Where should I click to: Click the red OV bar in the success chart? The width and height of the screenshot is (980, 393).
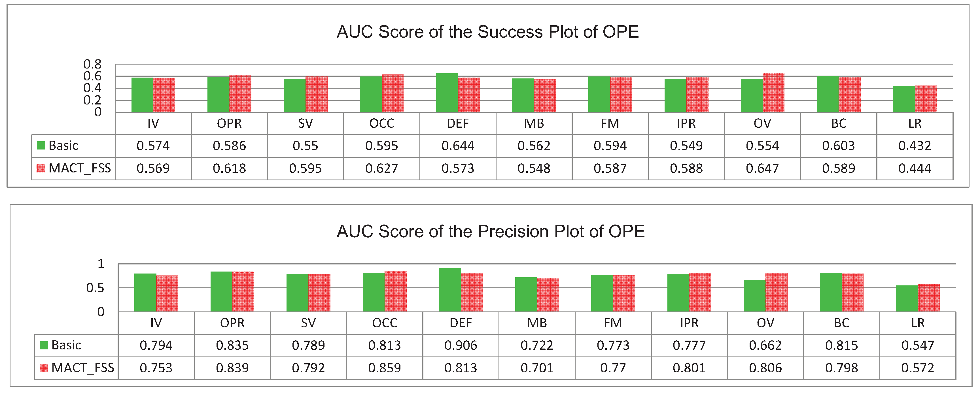pos(773,93)
